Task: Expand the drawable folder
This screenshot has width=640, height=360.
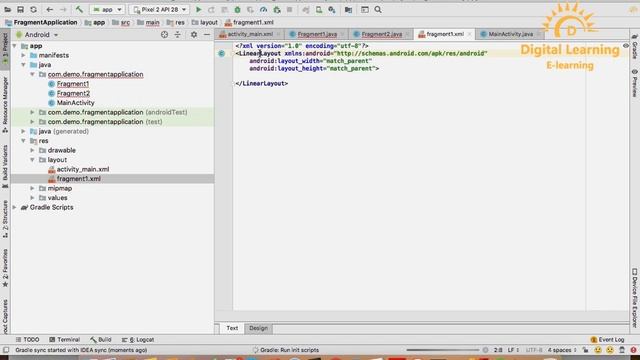Action: point(32,150)
